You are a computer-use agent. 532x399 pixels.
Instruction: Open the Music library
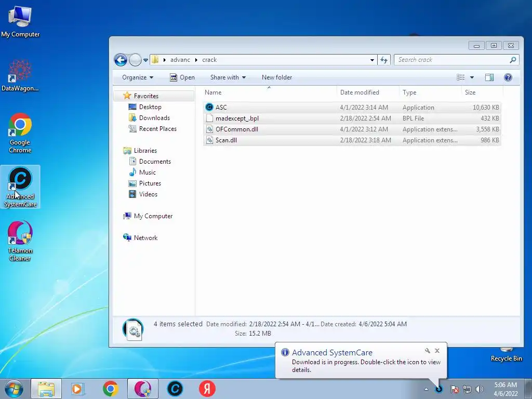click(147, 172)
